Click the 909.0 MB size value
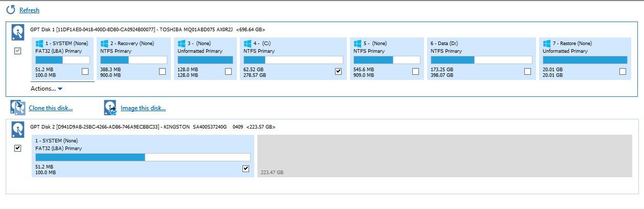This screenshot has height=209, width=644. coord(364,75)
